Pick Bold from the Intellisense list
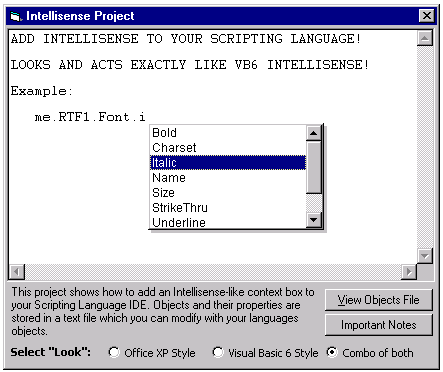Viewport: 443px width, 372px height. point(228,133)
